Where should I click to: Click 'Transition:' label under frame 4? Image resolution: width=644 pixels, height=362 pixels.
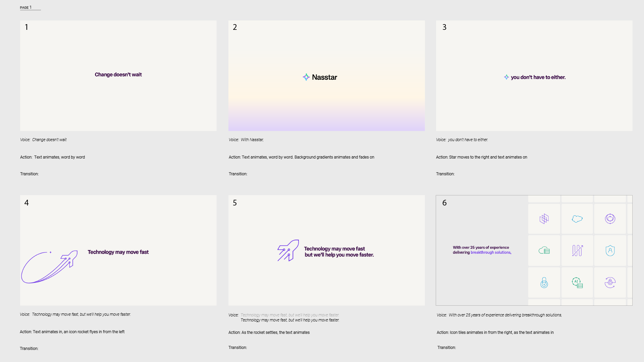[x=29, y=349]
